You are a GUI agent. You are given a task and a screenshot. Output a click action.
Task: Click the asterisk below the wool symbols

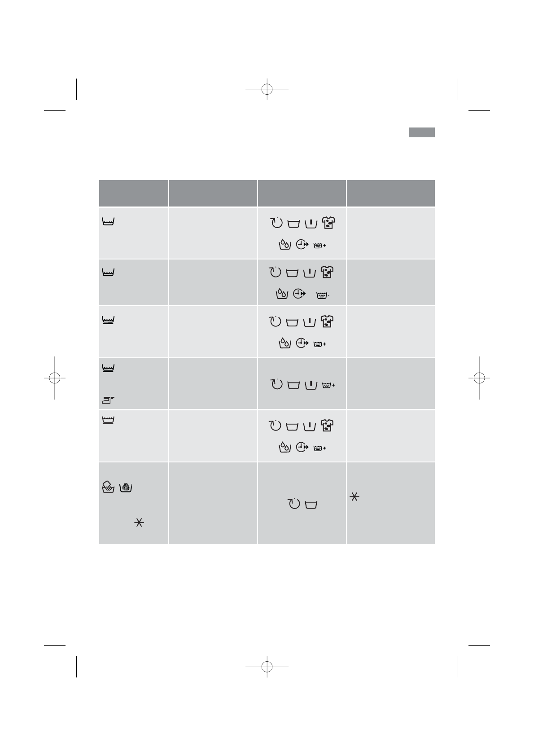pyautogui.click(x=139, y=522)
